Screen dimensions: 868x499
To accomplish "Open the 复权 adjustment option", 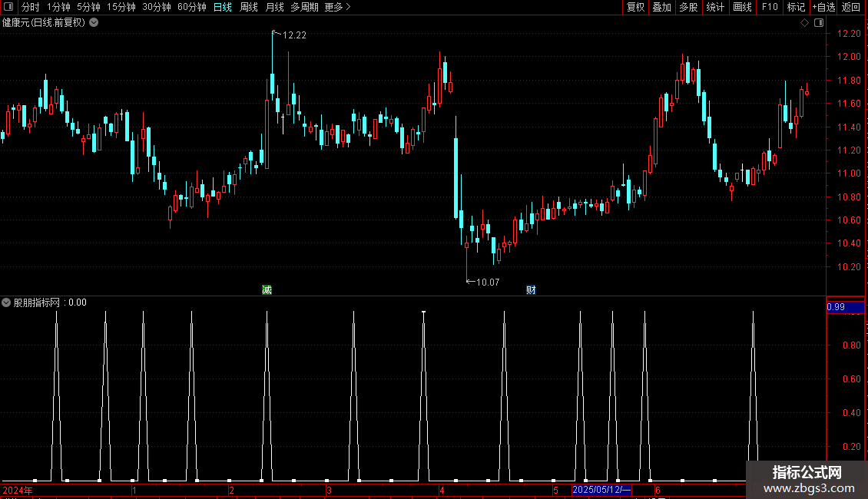I will click(635, 7).
